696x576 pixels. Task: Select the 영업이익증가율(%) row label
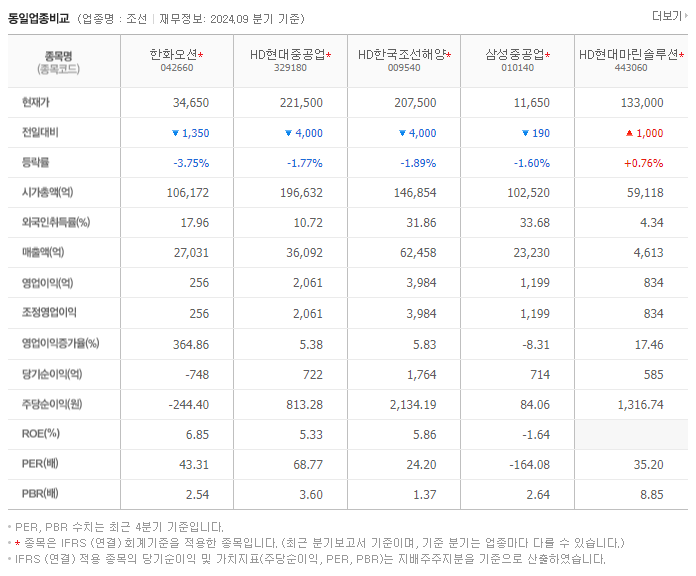[x=61, y=343]
